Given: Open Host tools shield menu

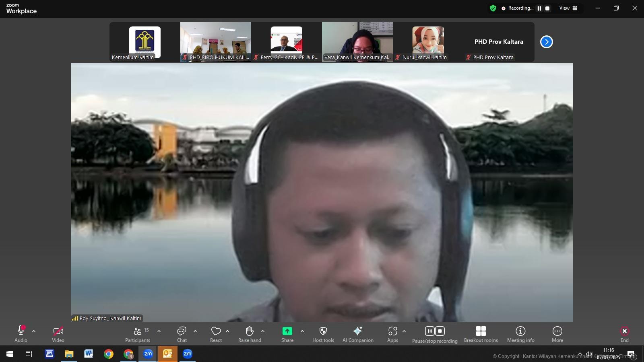Looking at the screenshot, I should click(x=323, y=334).
